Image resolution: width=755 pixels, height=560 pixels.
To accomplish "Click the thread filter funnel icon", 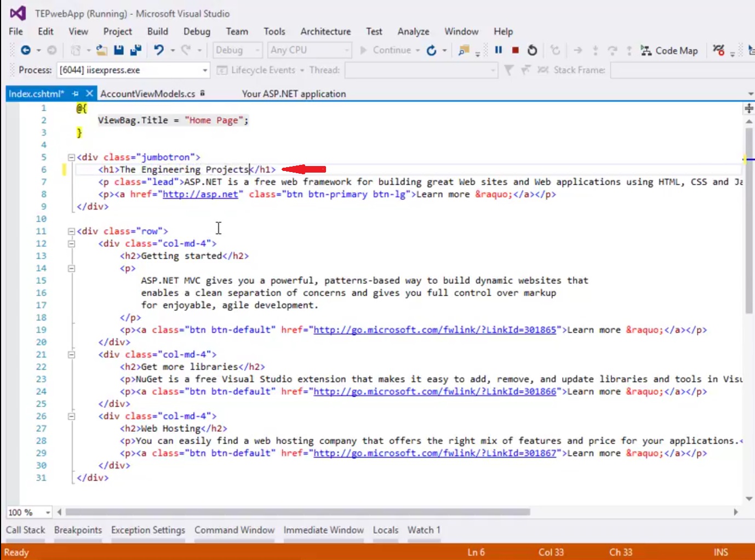I will [x=508, y=70].
